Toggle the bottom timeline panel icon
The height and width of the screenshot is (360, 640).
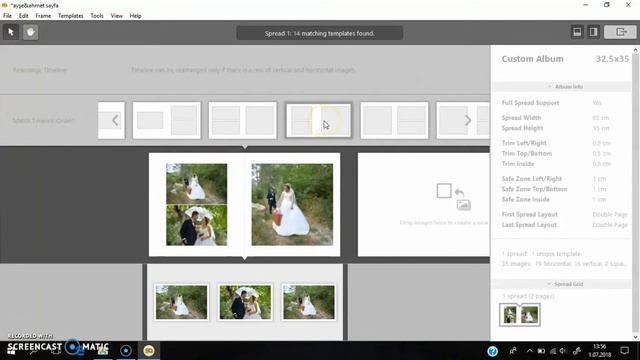click(577, 32)
